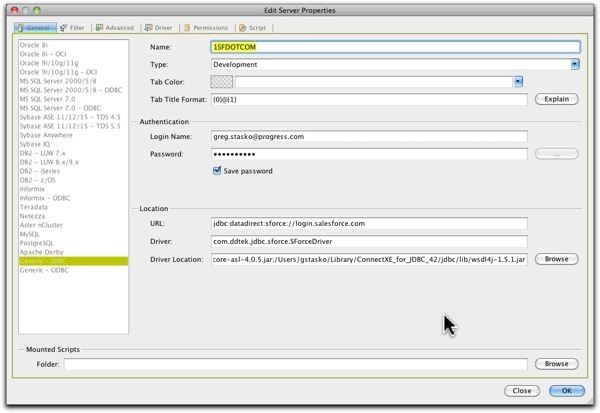Click the Login Name field
This screenshot has height=413, width=600.
[x=369, y=136]
